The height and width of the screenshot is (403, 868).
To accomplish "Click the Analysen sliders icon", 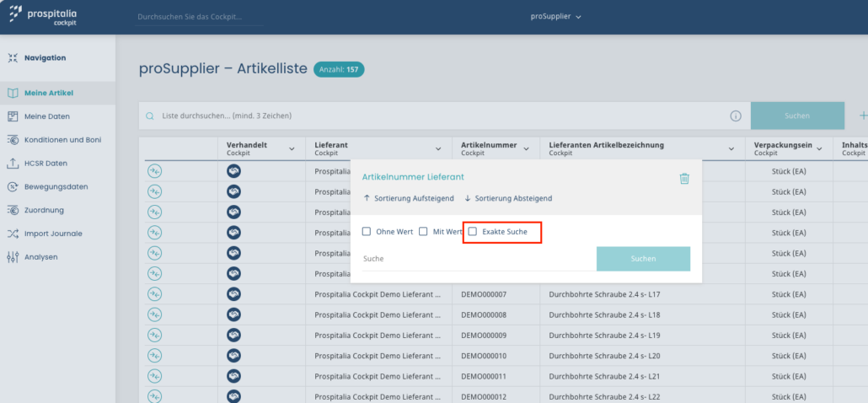I will click(x=13, y=257).
